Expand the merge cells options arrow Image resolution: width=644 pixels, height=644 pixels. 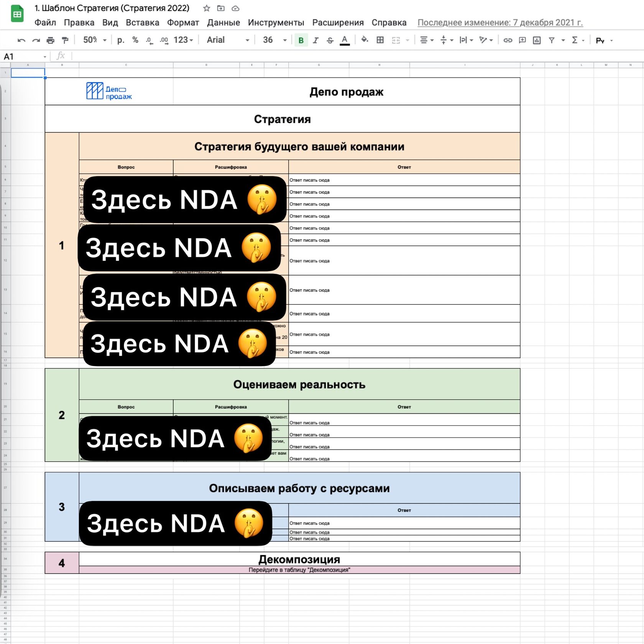(407, 40)
